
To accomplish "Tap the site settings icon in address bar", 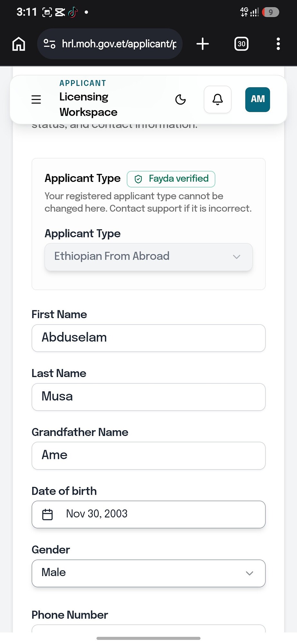I will pyautogui.click(x=50, y=44).
